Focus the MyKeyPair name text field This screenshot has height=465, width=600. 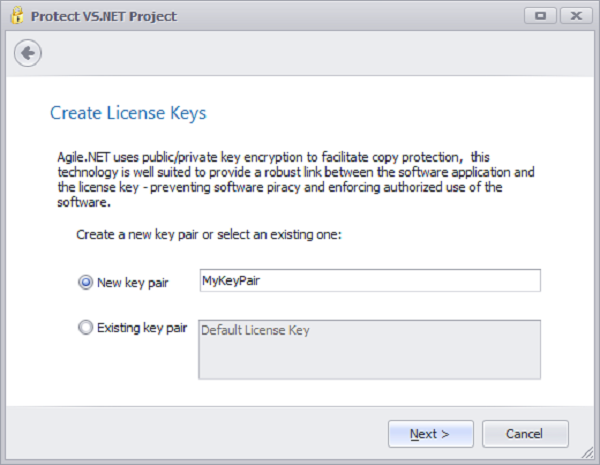click(370, 281)
